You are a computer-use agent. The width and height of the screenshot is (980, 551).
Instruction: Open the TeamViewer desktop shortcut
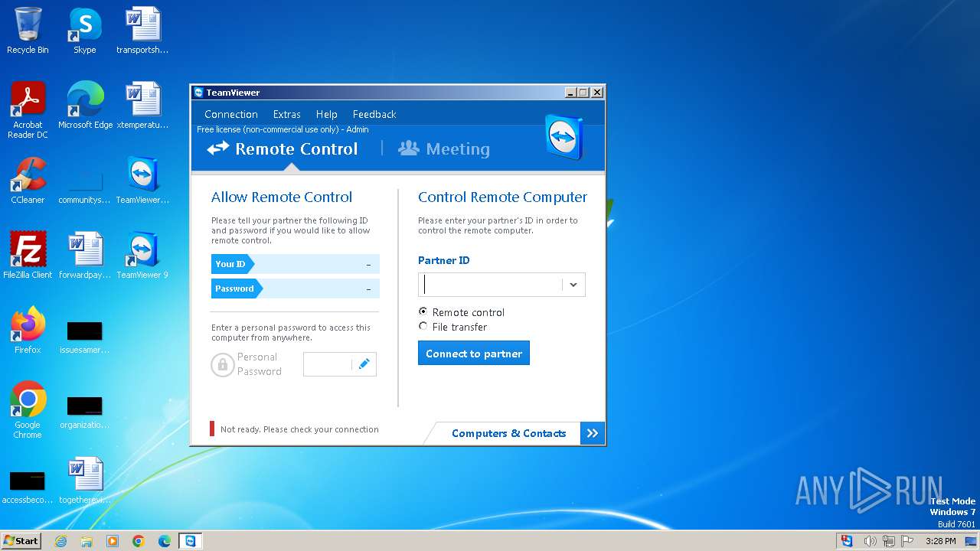(x=142, y=181)
